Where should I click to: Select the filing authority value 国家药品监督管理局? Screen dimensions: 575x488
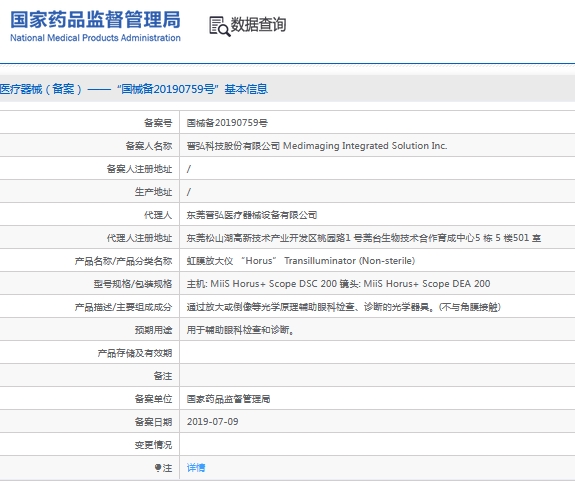click(228, 399)
